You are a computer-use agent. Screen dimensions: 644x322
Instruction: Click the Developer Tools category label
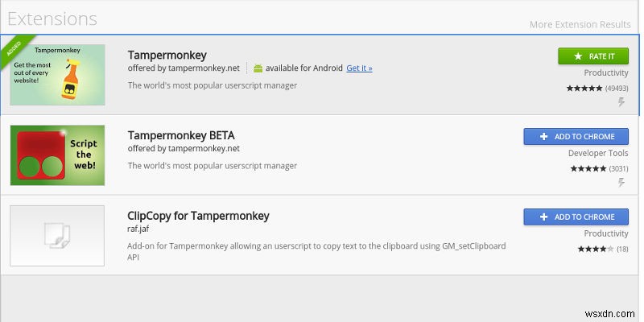tap(598, 152)
